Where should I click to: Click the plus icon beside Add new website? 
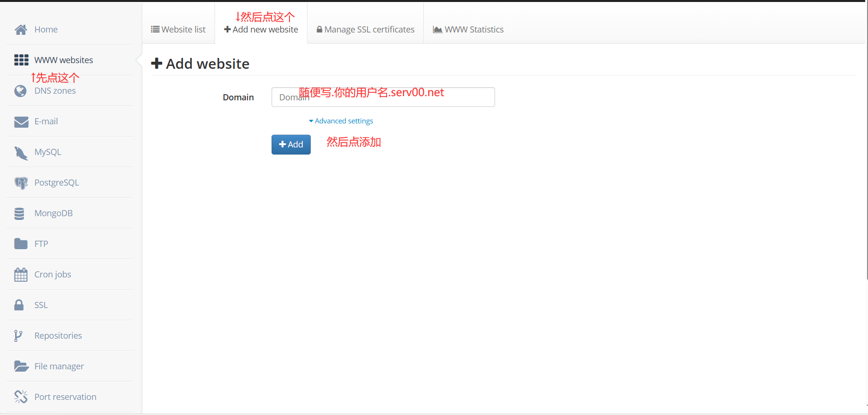click(x=227, y=29)
